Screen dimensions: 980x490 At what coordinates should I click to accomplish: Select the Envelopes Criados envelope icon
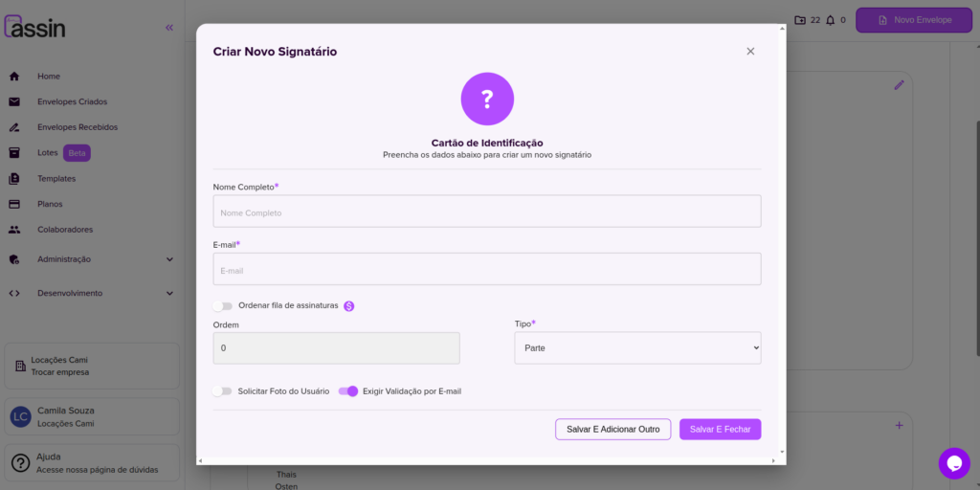[13, 101]
